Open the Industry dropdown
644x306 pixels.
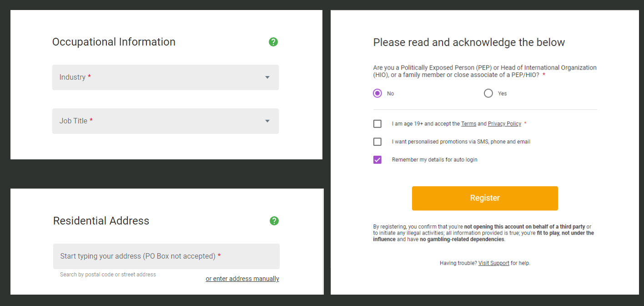pyautogui.click(x=166, y=77)
